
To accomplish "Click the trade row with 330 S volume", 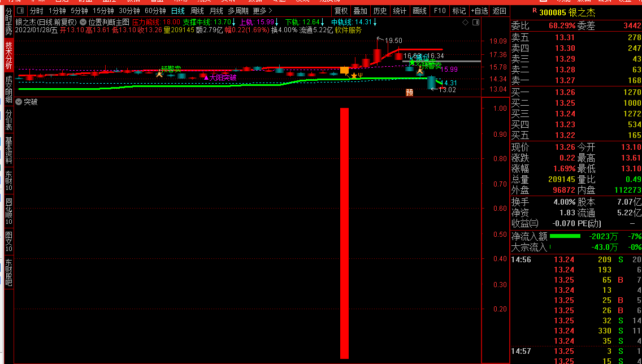I will (x=576, y=331).
